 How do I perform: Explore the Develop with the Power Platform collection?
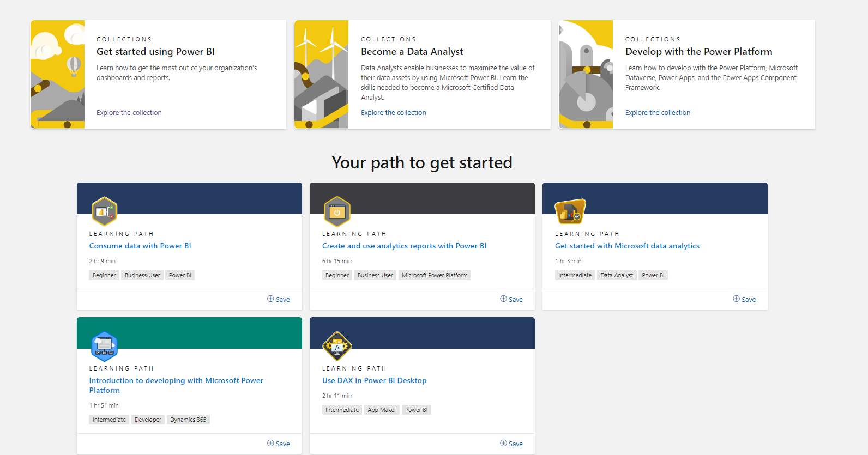[658, 113]
